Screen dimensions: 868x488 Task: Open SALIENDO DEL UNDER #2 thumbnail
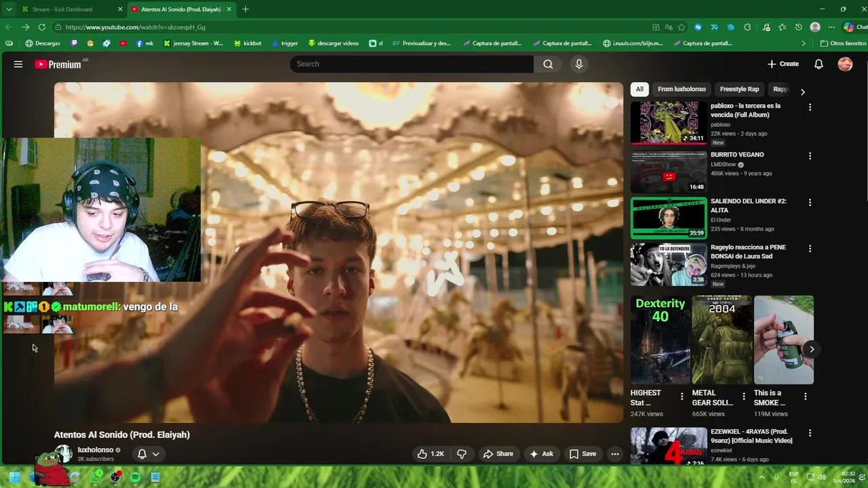[x=669, y=218]
